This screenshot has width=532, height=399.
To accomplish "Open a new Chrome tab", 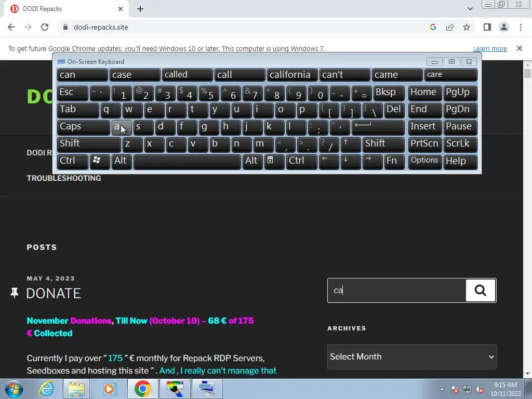I will [x=140, y=9].
